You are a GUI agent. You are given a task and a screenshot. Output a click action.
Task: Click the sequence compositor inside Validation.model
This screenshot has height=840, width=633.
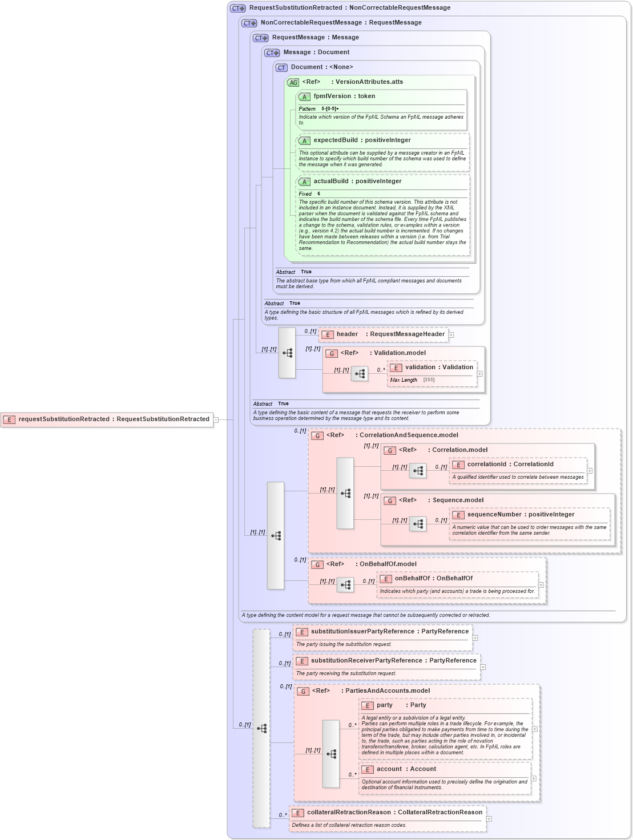pyautogui.click(x=360, y=374)
